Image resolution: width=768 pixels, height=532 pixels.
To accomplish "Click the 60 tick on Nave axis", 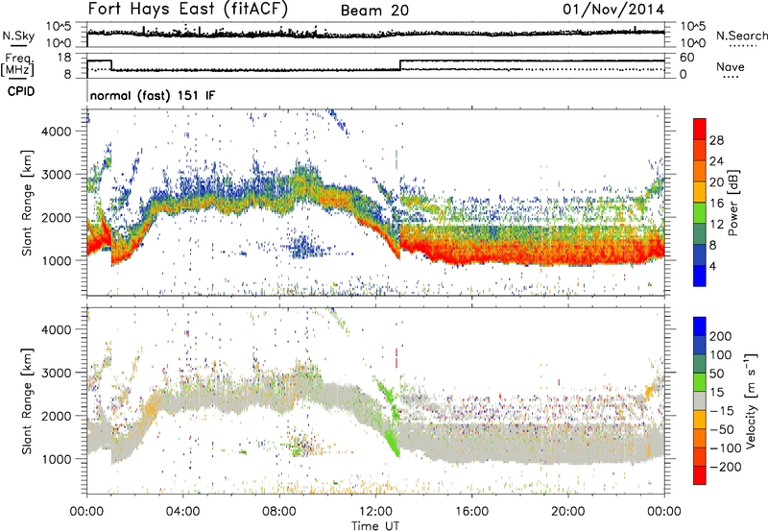I will [686, 58].
